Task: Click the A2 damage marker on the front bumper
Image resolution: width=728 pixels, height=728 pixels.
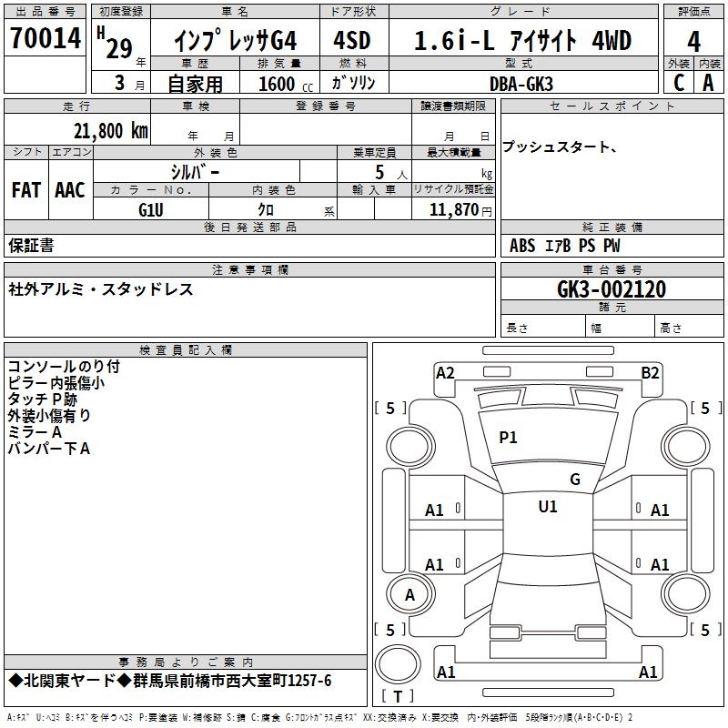Action: coord(445,372)
